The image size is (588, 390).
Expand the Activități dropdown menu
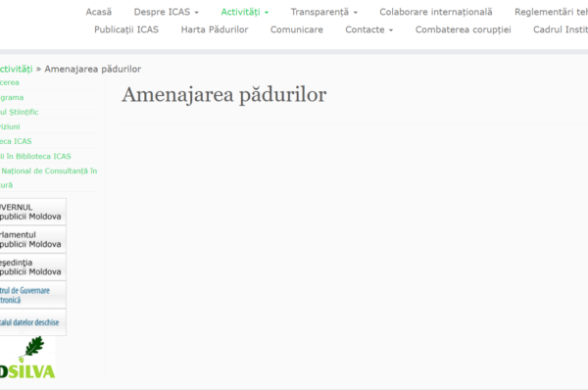click(x=244, y=12)
